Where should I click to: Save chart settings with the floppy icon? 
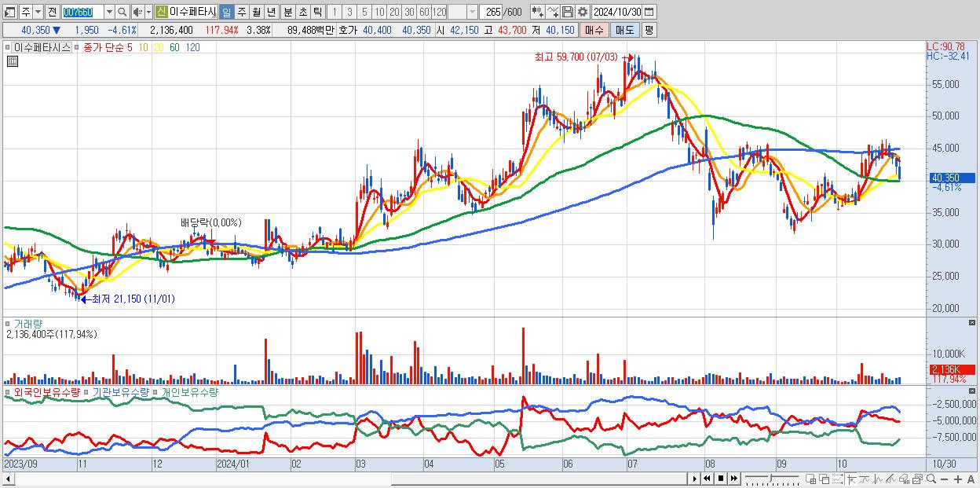click(x=567, y=12)
